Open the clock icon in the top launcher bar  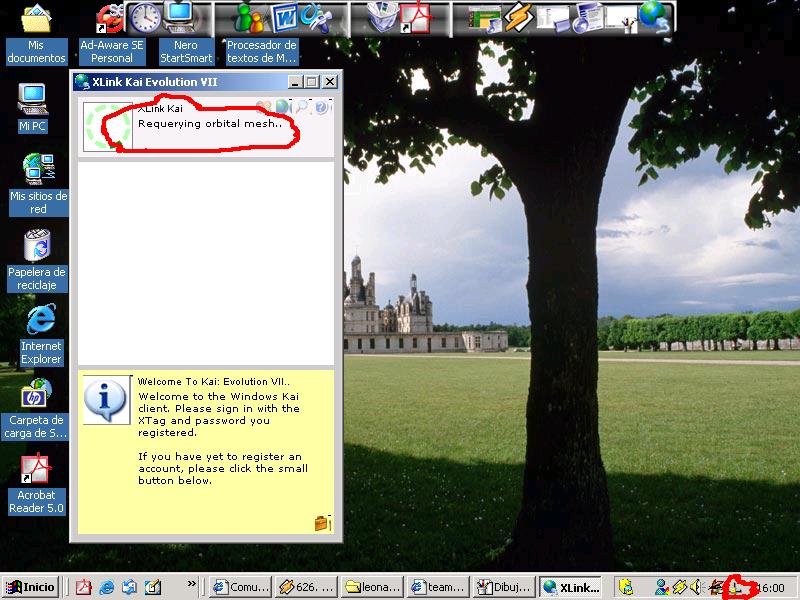pyautogui.click(x=144, y=18)
